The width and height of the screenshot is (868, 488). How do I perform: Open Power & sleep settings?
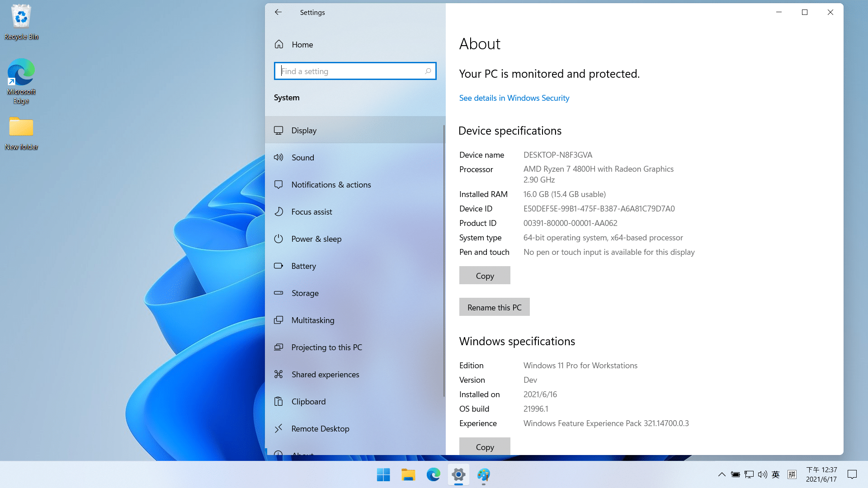point(355,239)
